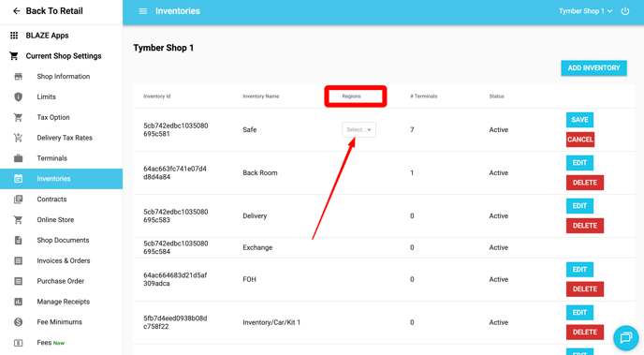Click the ADD INVENTORY button
644x355 pixels.
coord(593,68)
